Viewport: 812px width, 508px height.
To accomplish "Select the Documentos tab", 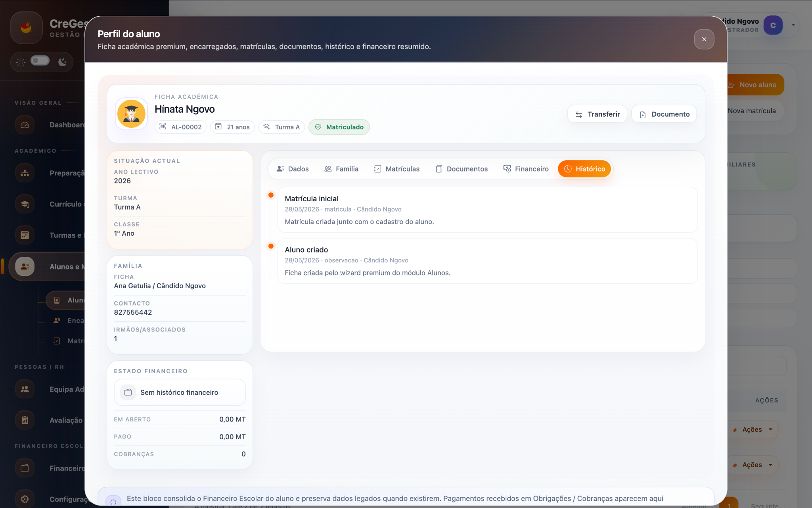I will tap(461, 169).
